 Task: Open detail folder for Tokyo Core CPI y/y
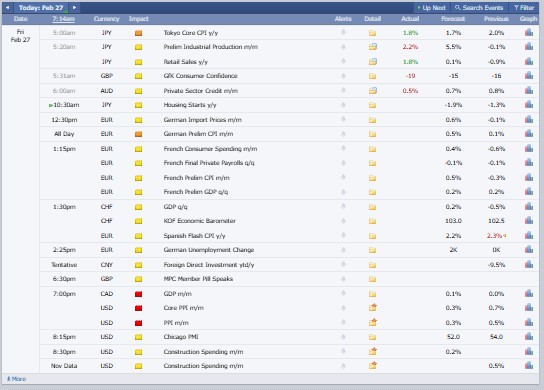tap(372, 33)
